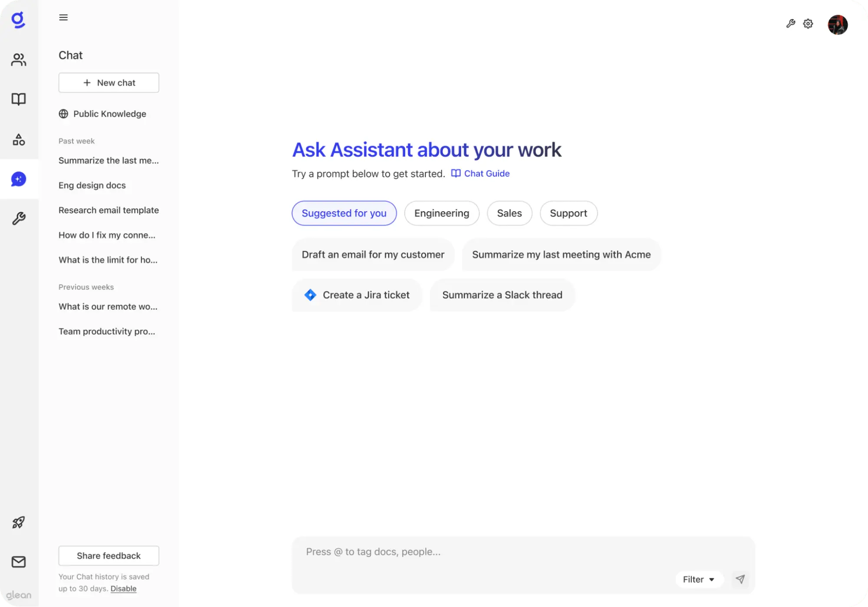Click the Chat bubble icon in the sidebar
The width and height of the screenshot is (868, 607).
coord(19,179)
